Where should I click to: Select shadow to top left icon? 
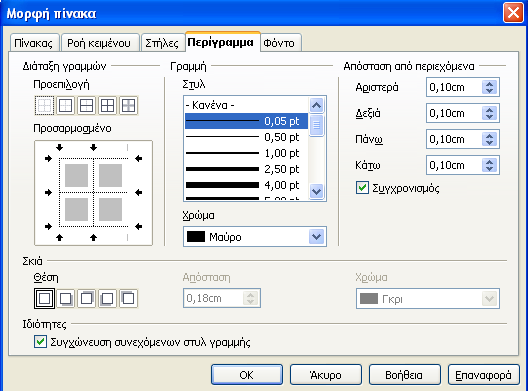pyautogui.click(x=128, y=298)
